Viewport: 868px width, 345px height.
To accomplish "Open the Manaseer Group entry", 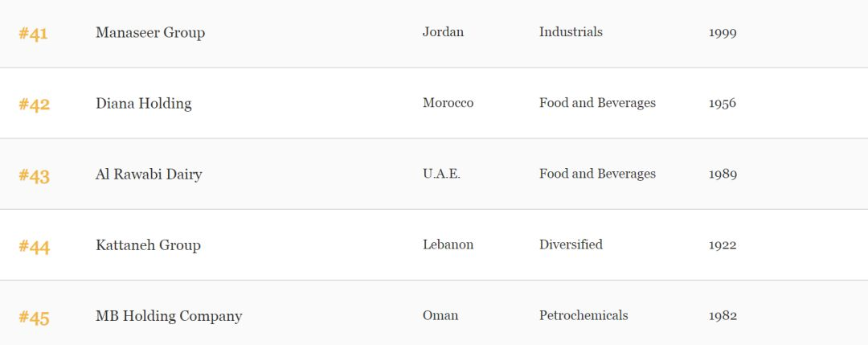I will (150, 33).
